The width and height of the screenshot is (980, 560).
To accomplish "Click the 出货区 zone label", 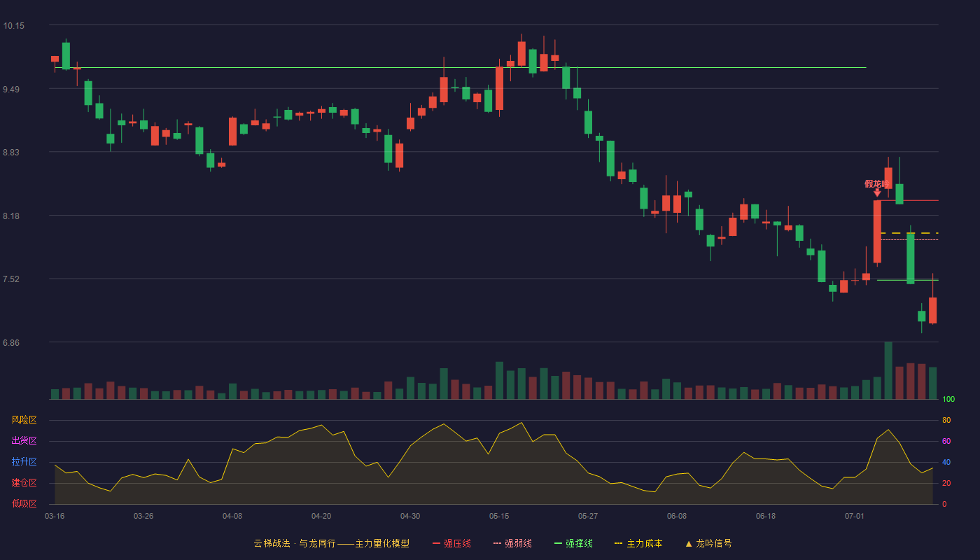I will tap(24, 441).
